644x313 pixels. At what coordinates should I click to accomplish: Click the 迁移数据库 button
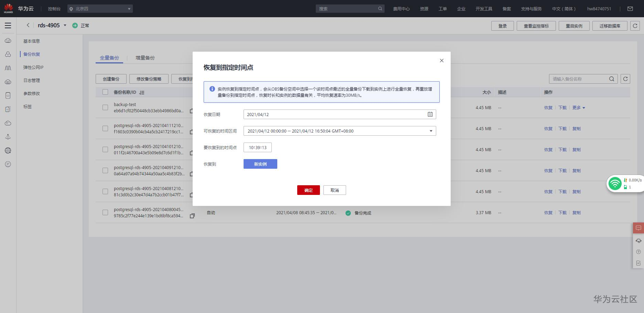pos(610,26)
